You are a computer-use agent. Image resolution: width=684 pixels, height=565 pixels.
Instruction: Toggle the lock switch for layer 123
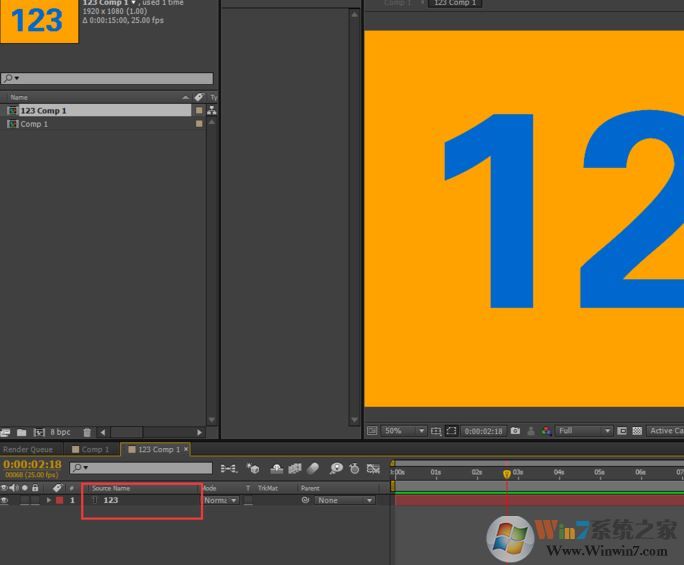point(35,500)
